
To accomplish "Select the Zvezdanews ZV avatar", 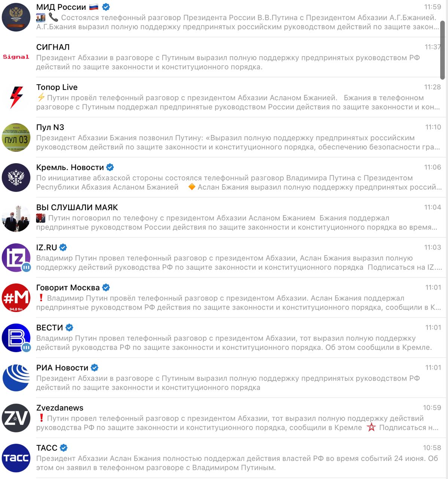I will 16,418.
